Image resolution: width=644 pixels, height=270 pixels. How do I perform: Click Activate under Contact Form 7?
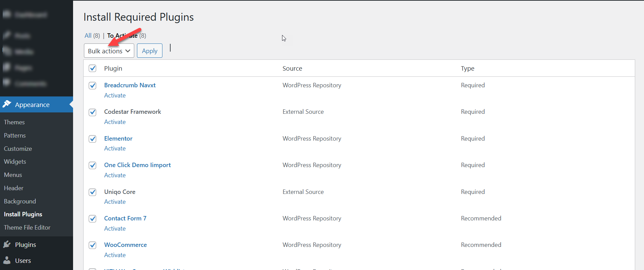(x=115, y=229)
